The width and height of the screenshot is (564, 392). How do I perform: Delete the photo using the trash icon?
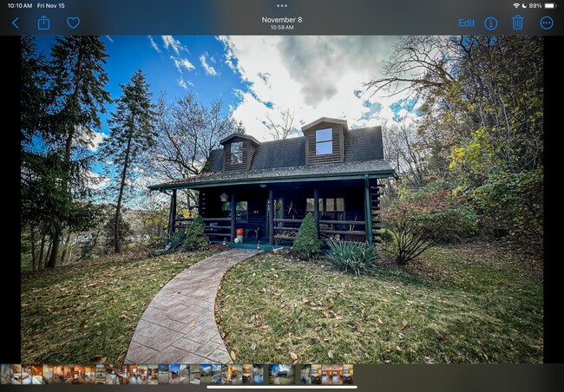[517, 23]
